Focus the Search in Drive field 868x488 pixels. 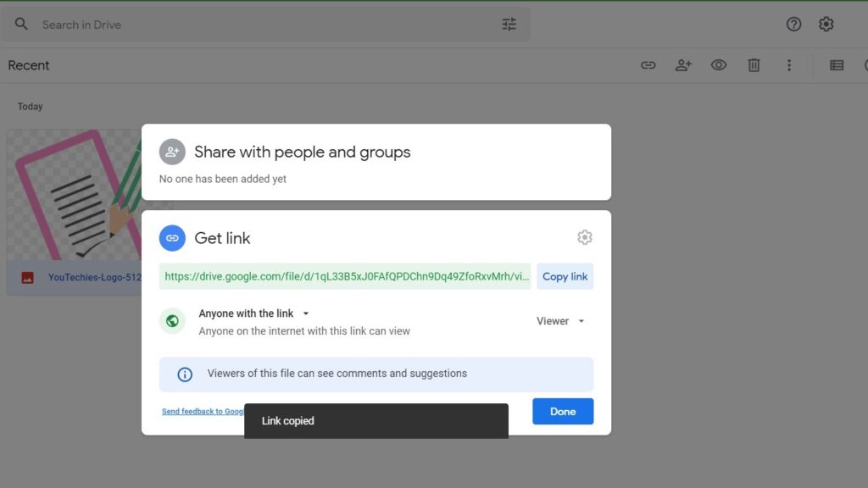tap(265, 25)
